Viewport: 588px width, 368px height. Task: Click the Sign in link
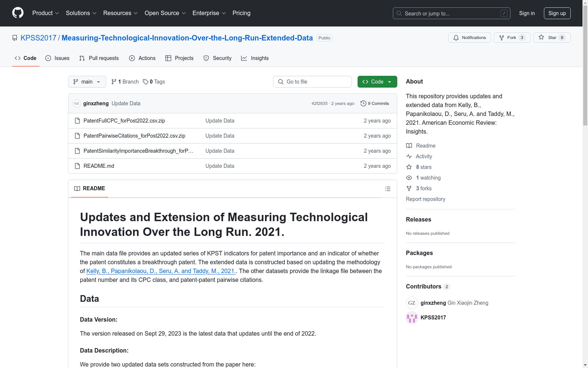coord(527,13)
